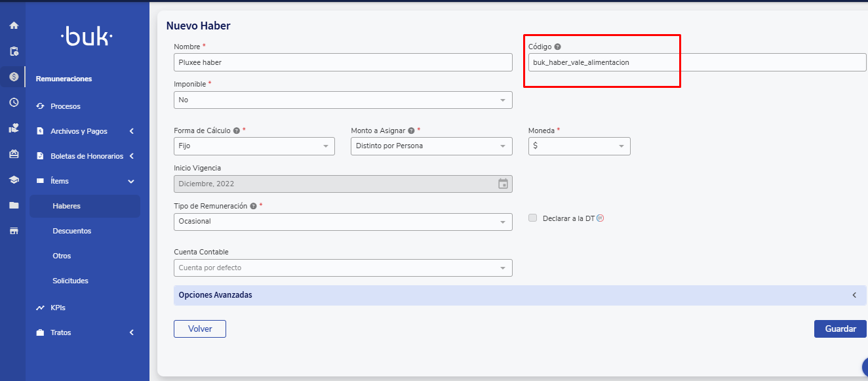Click the Volver button
This screenshot has width=868, height=381.
[x=200, y=329]
